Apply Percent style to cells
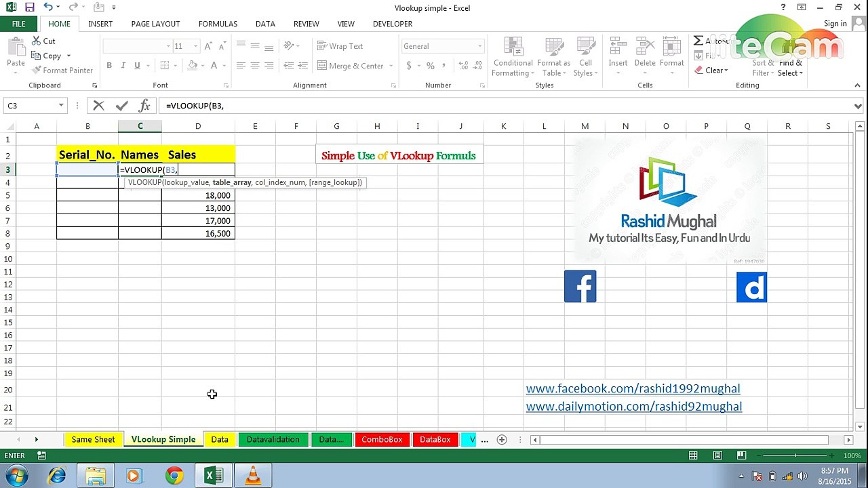 pos(430,66)
